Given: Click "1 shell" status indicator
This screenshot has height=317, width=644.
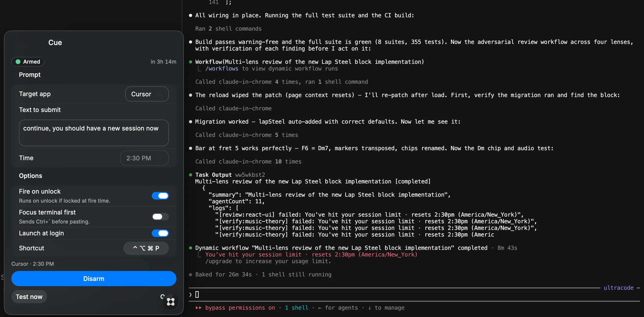Looking at the screenshot, I should (296, 308).
